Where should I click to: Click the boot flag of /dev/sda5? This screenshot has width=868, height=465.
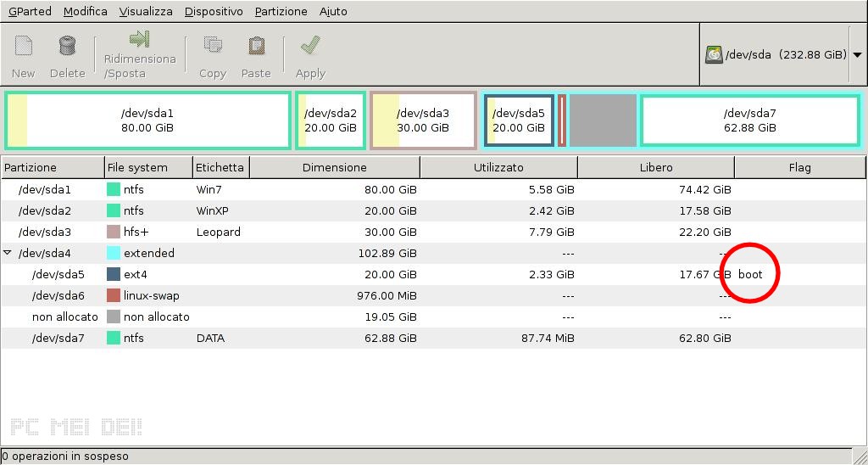coord(750,274)
